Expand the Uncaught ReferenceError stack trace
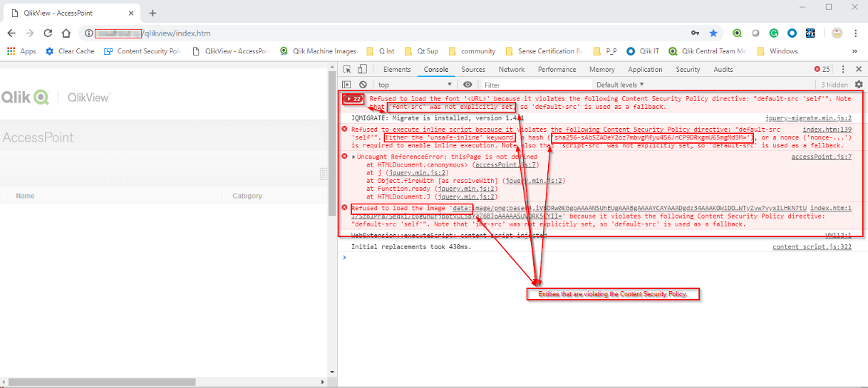The width and height of the screenshot is (868, 388). [x=353, y=157]
